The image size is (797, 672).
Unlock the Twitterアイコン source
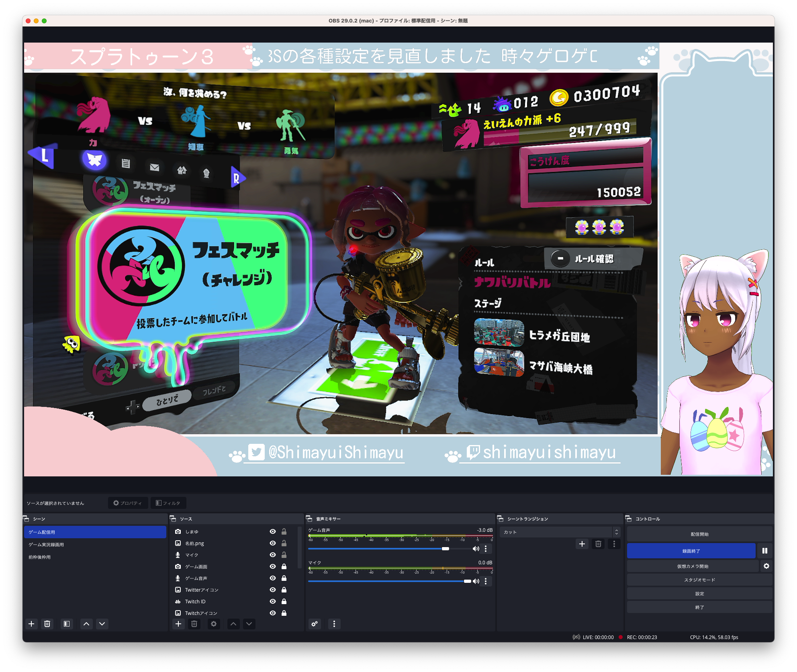(x=284, y=590)
